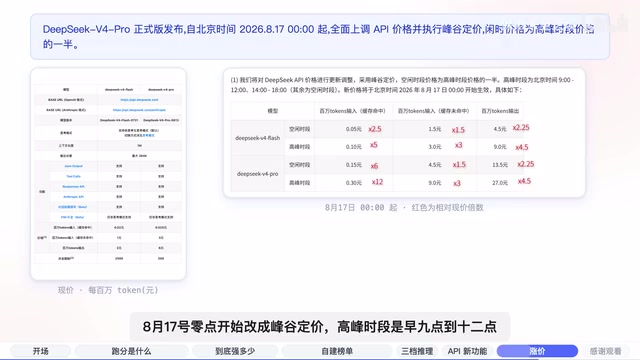The width and height of the screenshot is (640, 360).
Task: Click the 27.0元 output price cell
Action: coord(500,183)
